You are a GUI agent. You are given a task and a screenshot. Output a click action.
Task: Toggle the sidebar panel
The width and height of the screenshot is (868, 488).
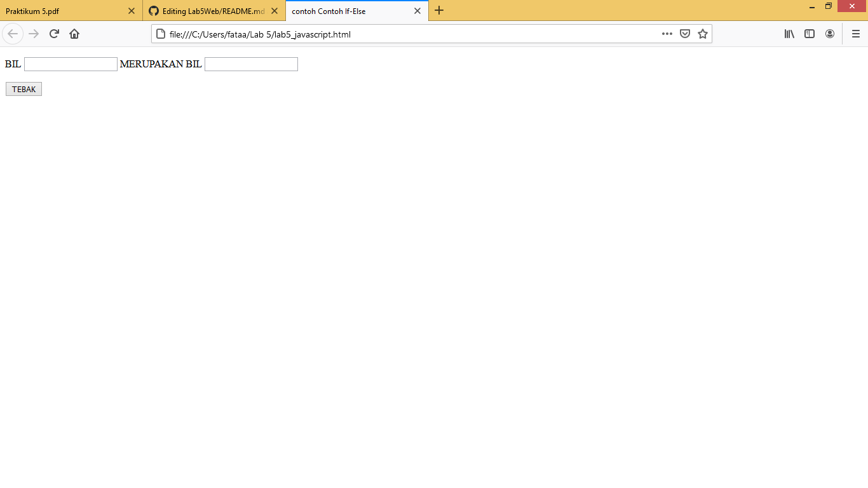(809, 34)
